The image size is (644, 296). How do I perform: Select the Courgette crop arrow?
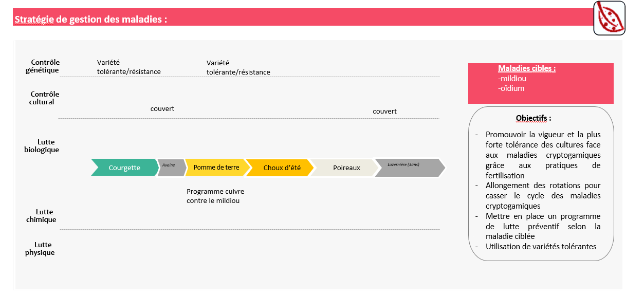(124, 168)
